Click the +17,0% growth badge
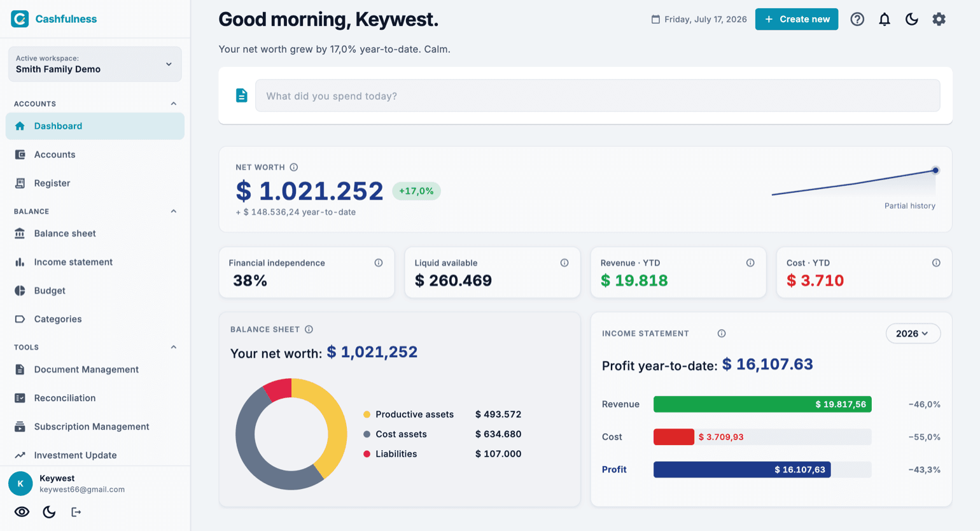This screenshot has width=980, height=531. pyautogui.click(x=416, y=191)
